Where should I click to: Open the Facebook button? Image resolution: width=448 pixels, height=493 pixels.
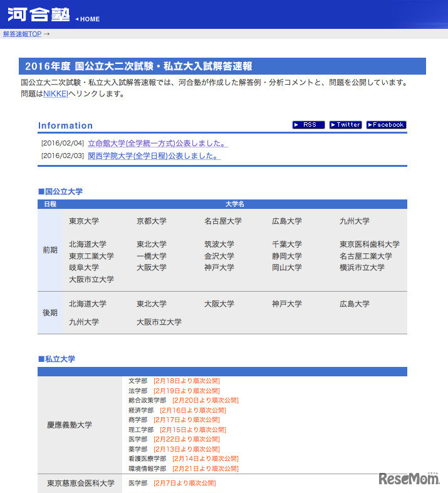(x=386, y=125)
